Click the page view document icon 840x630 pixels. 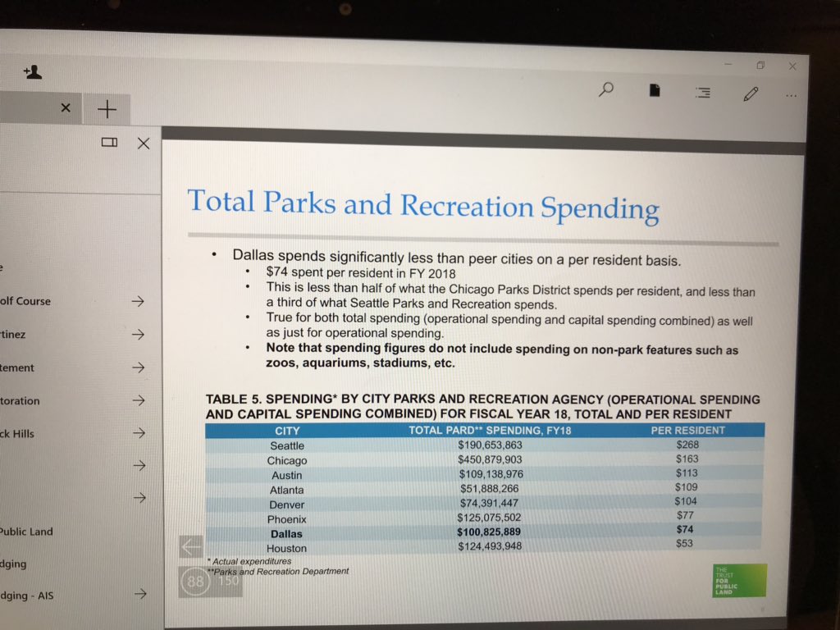(x=654, y=90)
